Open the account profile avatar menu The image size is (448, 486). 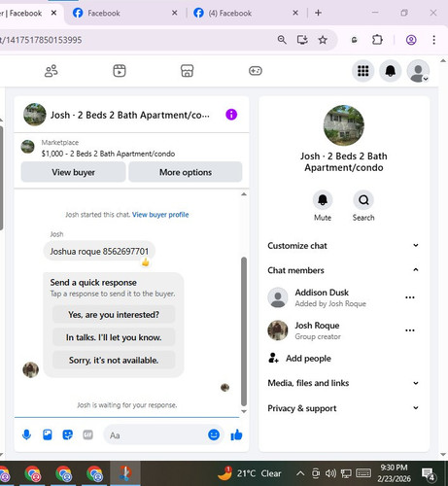(x=418, y=71)
